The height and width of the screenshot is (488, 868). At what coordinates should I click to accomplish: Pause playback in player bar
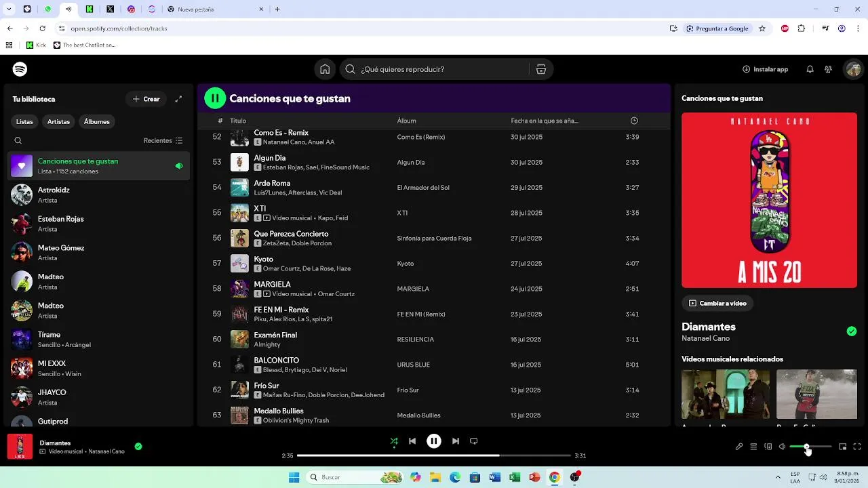point(434,441)
